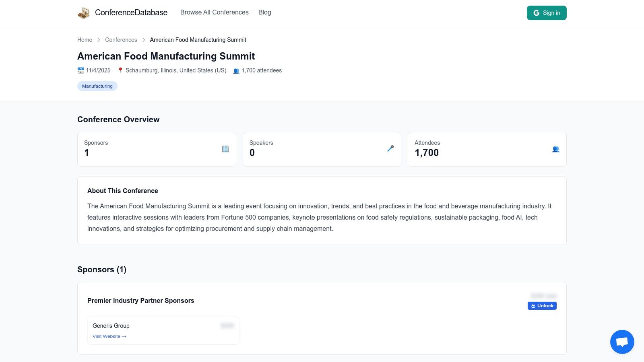Click the microphone icon in Speakers card
This screenshot has height=362, width=644.
click(x=390, y=149)
